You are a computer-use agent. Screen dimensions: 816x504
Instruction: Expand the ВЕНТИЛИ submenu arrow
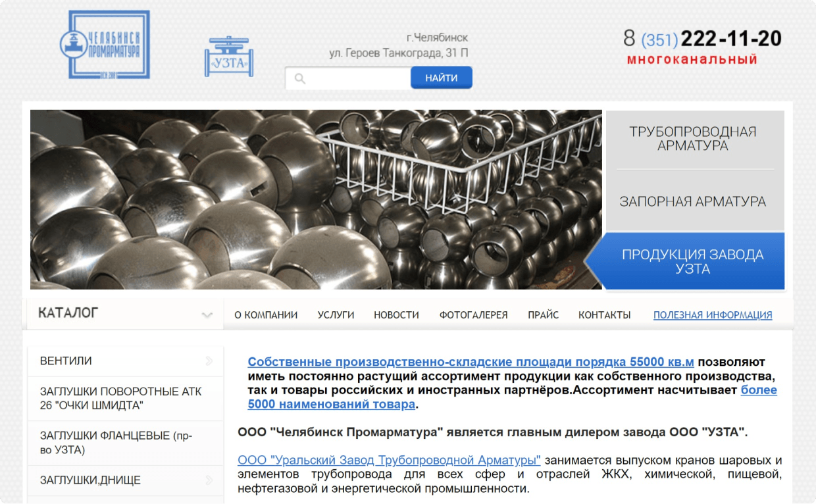[209, 361]
